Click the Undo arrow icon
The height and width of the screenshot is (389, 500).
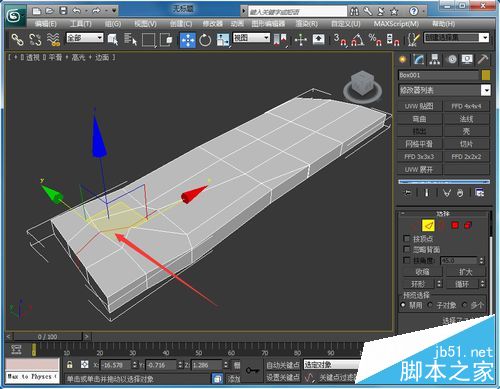pos(76,11)
